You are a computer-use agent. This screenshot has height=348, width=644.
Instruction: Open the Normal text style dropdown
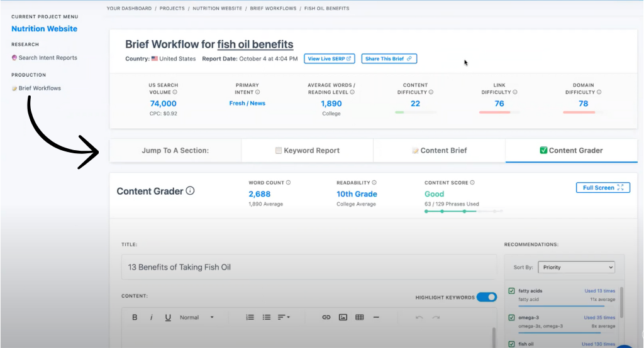(x=196, y=317)
